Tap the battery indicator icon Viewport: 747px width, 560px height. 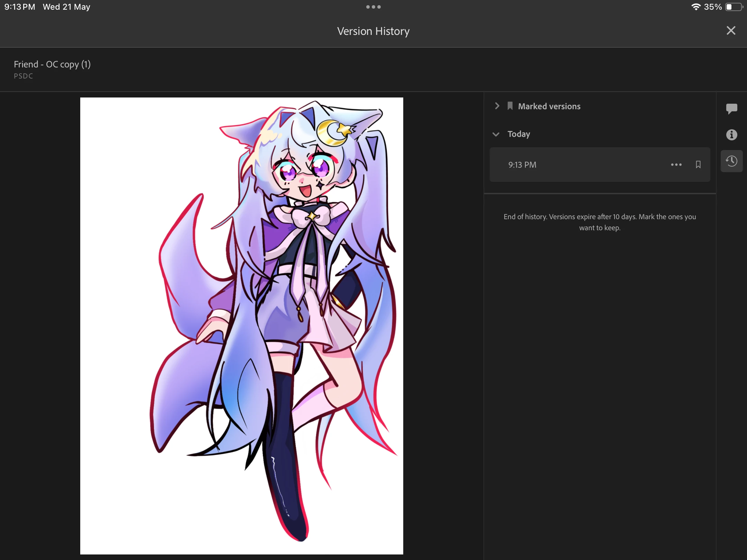click(734, 7)
